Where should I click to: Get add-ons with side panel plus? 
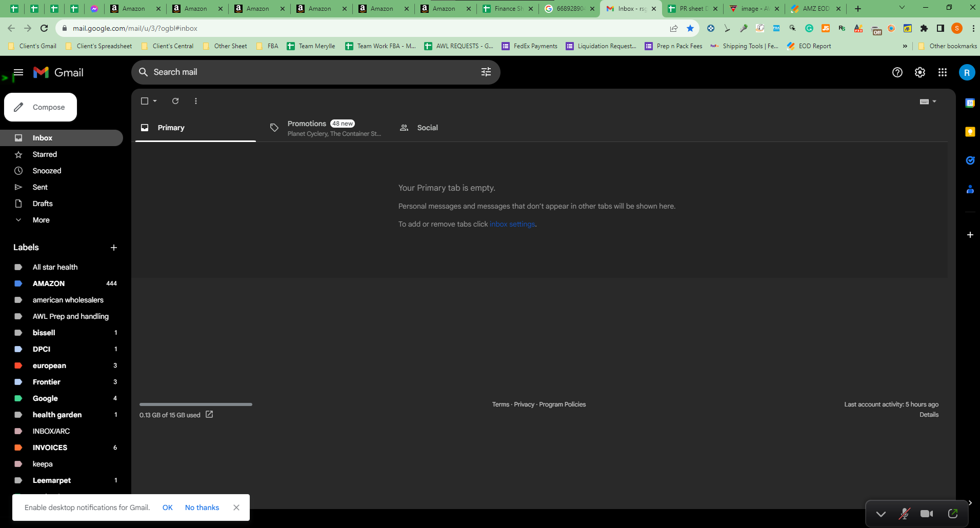click(x=970, y=235)
